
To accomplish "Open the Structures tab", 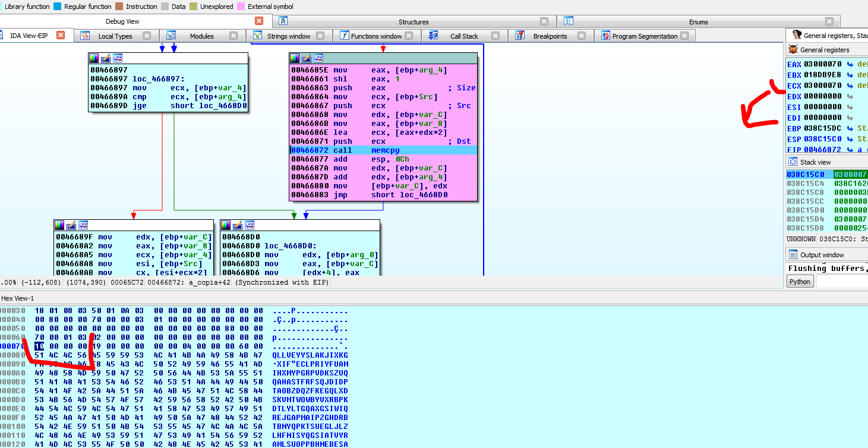I will pos(414,22).
